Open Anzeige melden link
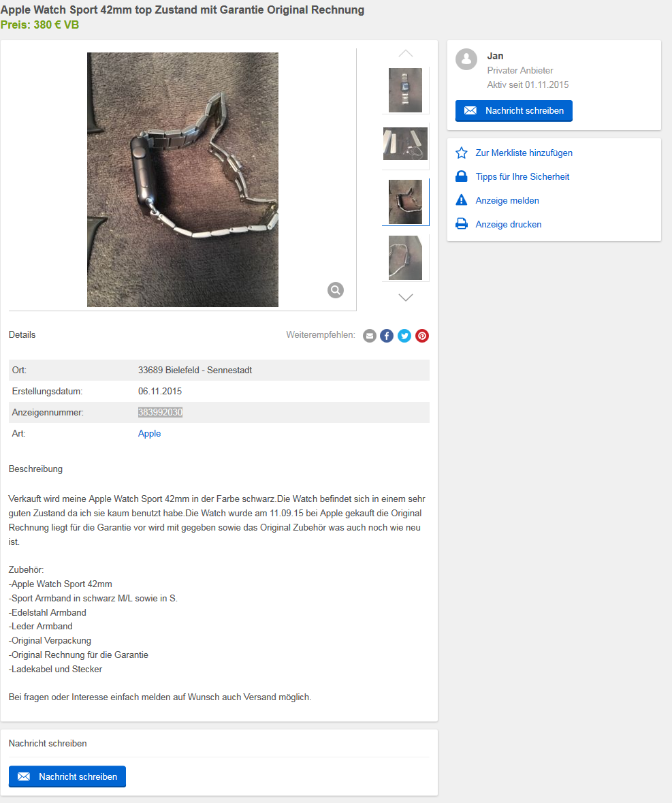 (x=507, y=200)
